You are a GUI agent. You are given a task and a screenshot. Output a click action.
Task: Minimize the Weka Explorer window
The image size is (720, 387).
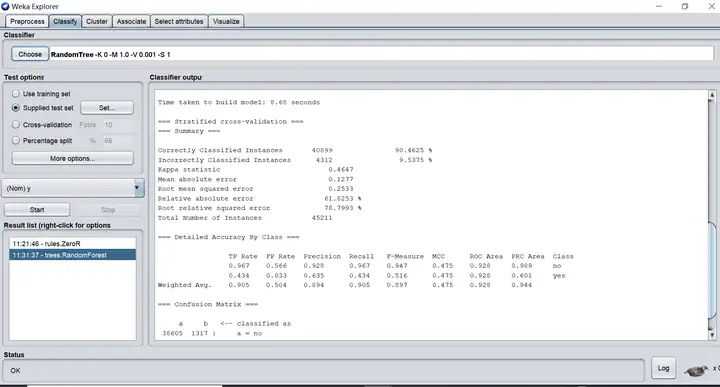(659, 6)
